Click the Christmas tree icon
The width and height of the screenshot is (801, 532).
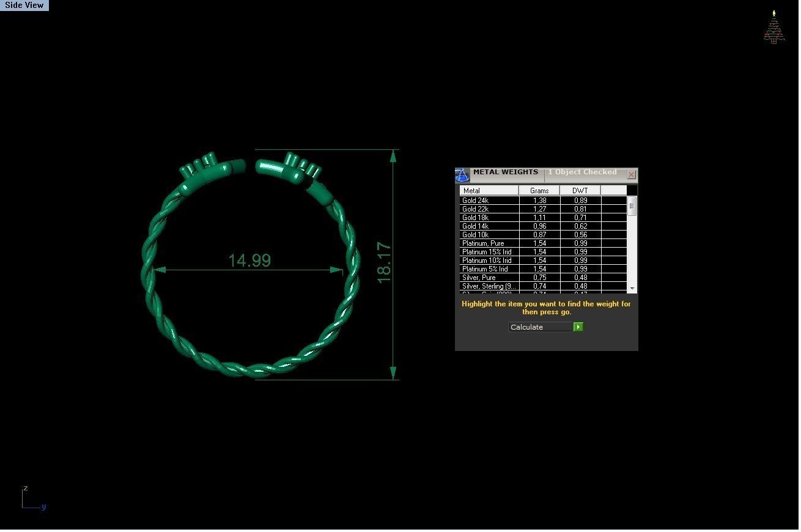773,27
